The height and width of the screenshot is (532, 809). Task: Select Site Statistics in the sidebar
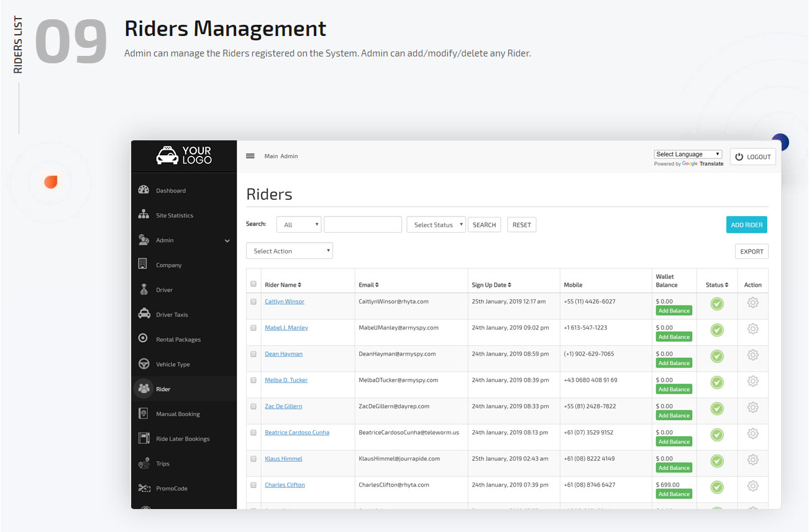174,215
